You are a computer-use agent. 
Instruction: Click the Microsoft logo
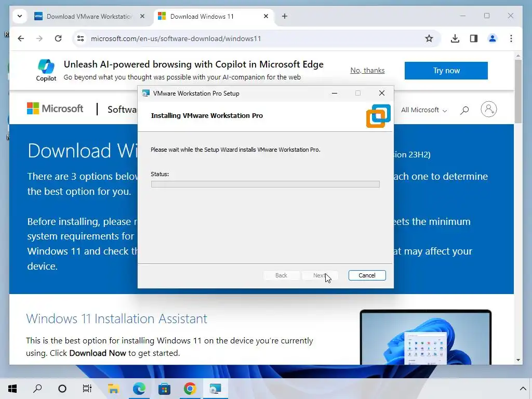[x=55, y=109]
